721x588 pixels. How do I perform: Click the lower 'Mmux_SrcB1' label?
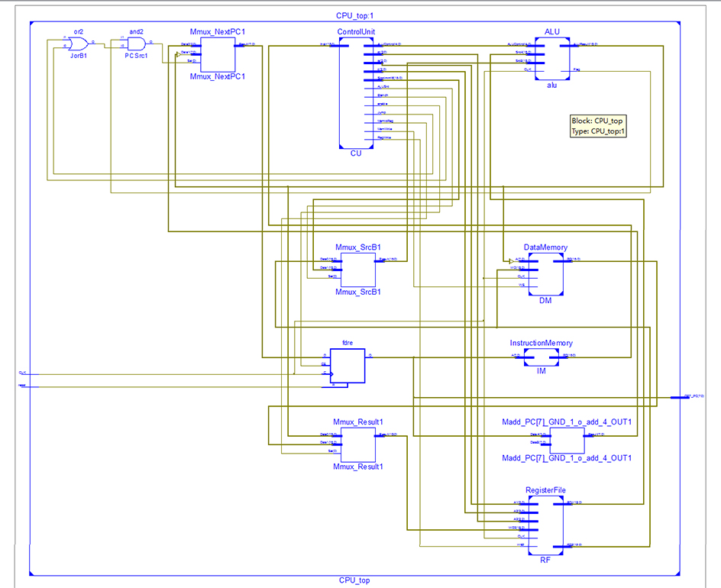(358, 292)
